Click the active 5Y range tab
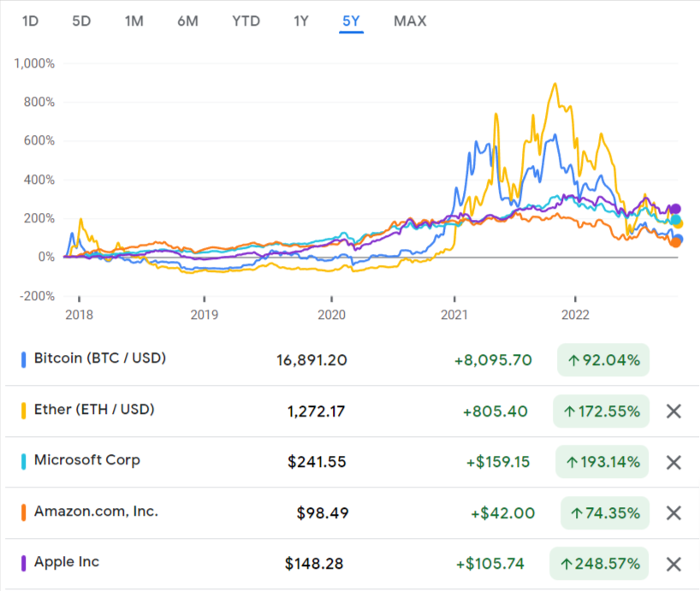 (351, 21)
